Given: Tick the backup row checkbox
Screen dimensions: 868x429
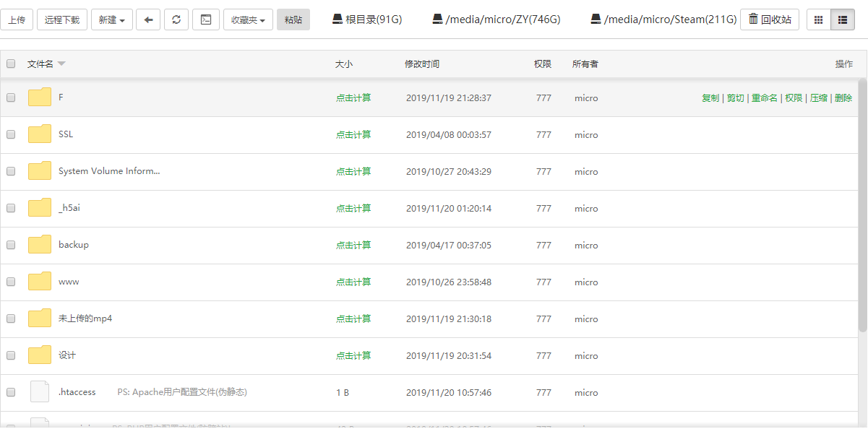Looking at the screenshot, I should (11, 245).
